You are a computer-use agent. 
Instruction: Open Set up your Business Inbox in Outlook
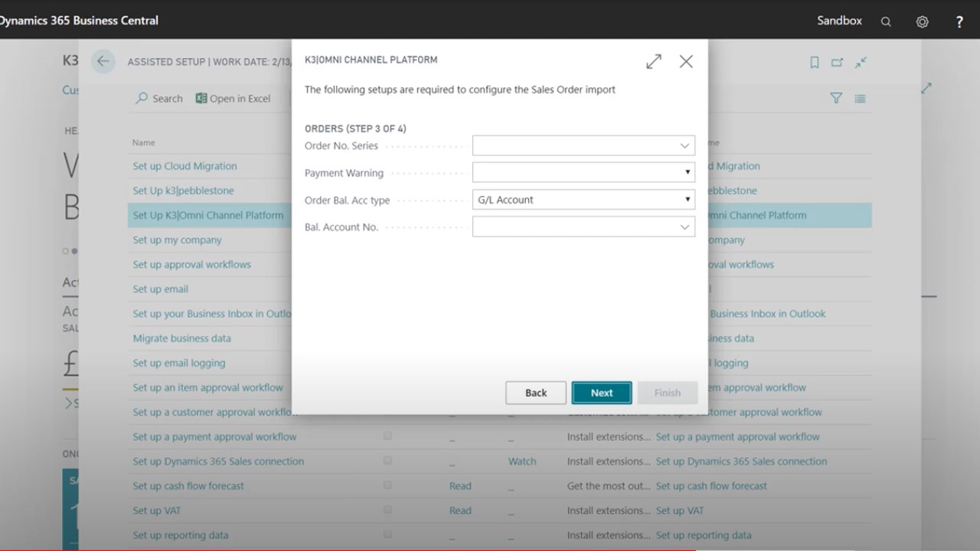[x=212, y=313]
